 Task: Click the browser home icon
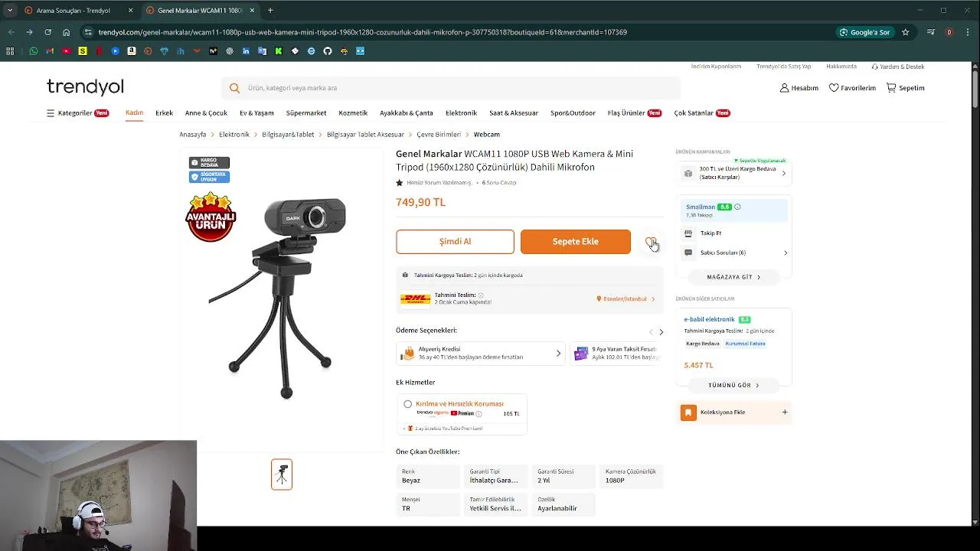[x=67, y=32]
